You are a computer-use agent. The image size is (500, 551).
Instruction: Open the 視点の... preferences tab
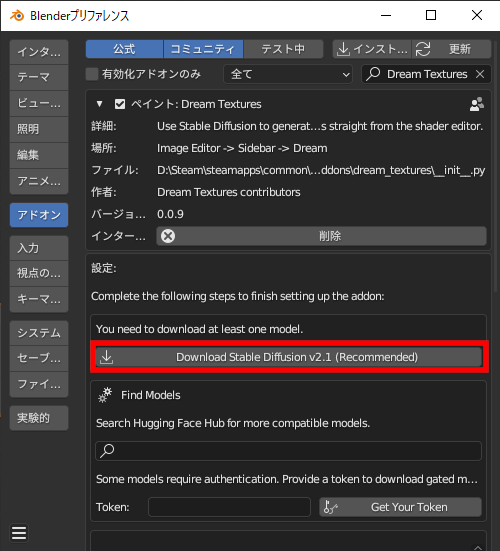[x=39, y=273]
